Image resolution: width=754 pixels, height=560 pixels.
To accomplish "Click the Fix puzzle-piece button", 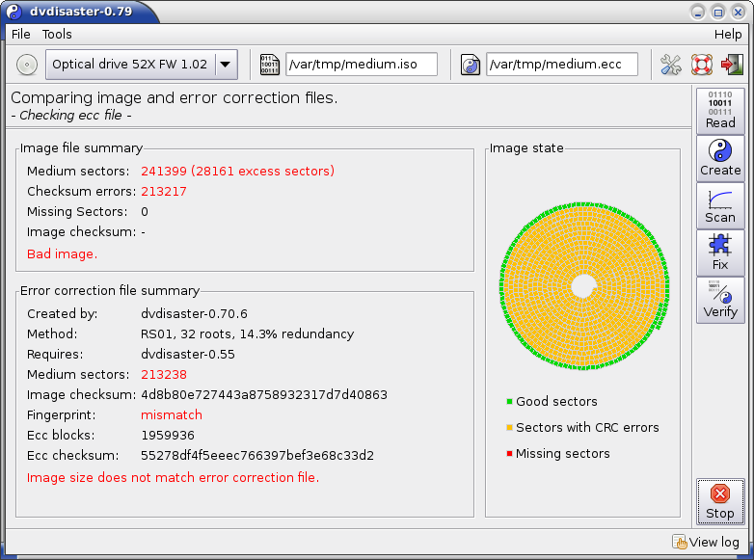I will tap(719, 253).
